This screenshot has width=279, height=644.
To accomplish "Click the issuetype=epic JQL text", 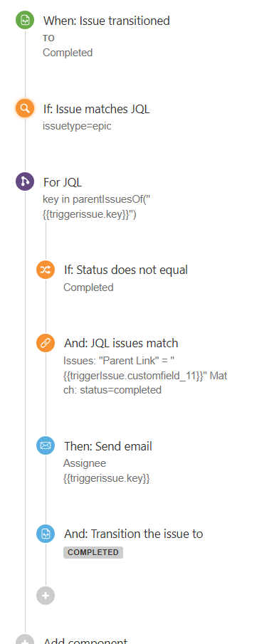I will point(77,126).
